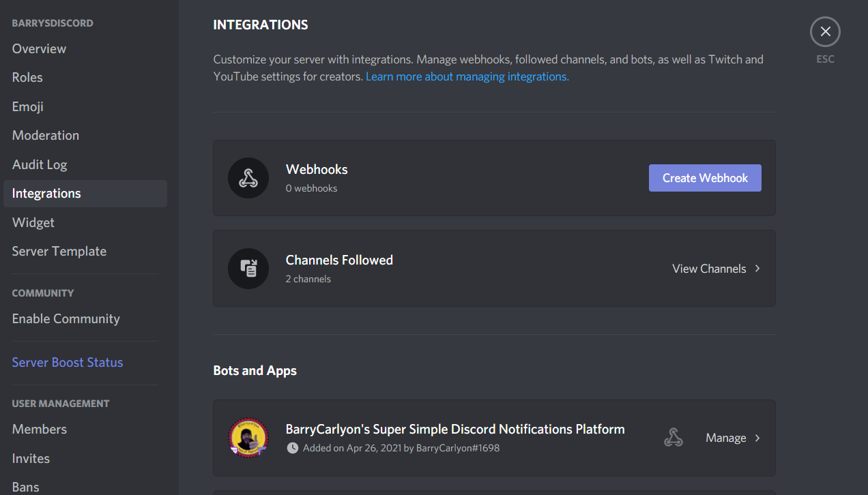Click the '2 channels' count text
This screenshot has height=495, width=868.
click(x=308, y=279)
